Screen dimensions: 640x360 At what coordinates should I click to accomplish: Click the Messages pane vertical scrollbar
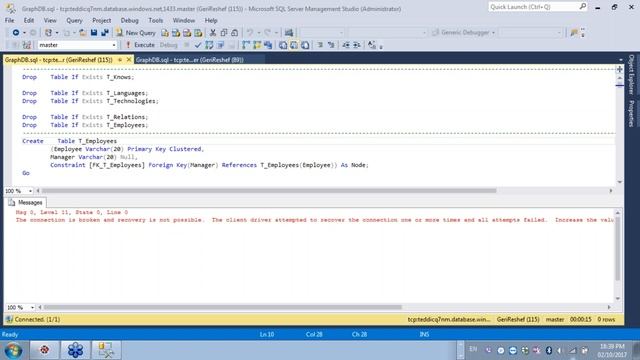point(618,249)
